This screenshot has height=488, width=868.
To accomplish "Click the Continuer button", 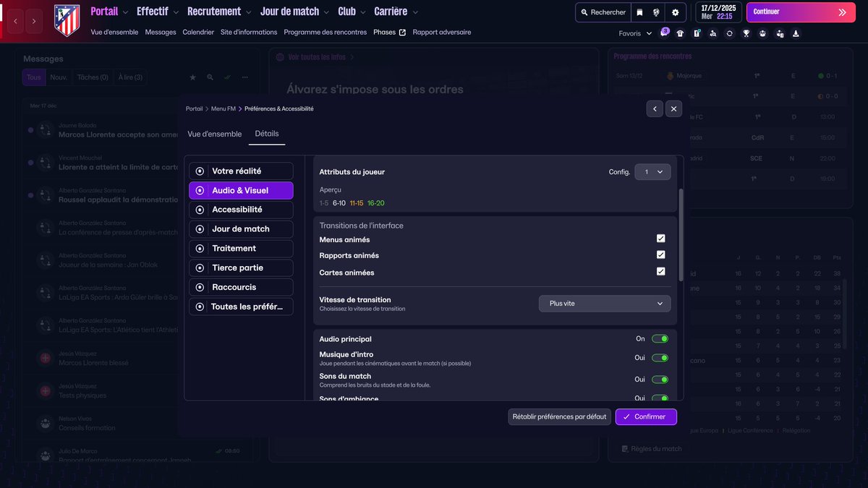I will pos(801,12).
